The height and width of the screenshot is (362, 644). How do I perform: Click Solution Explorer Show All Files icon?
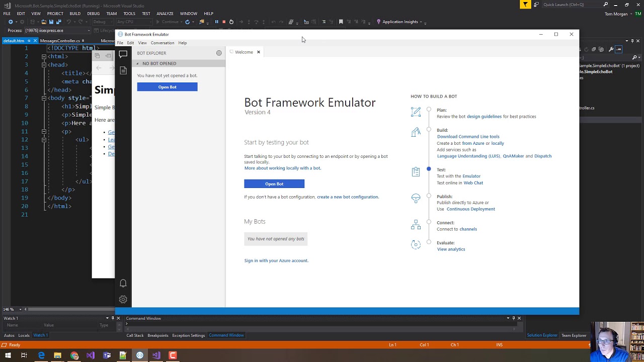coord(601,49)
